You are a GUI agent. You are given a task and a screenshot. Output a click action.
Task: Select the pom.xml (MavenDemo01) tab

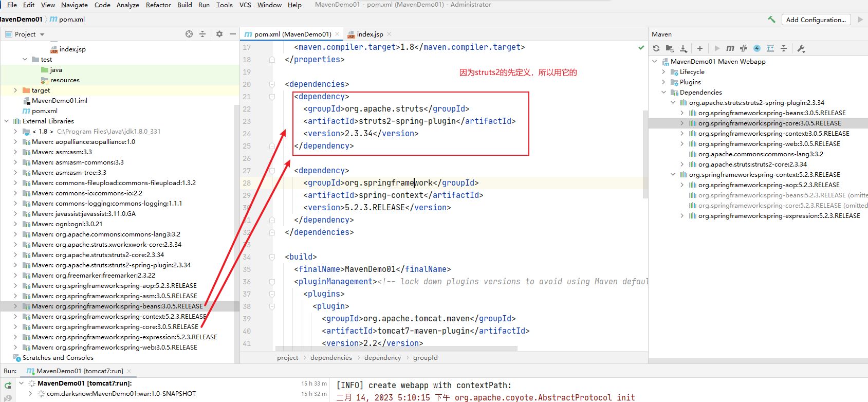pos(292,34)
